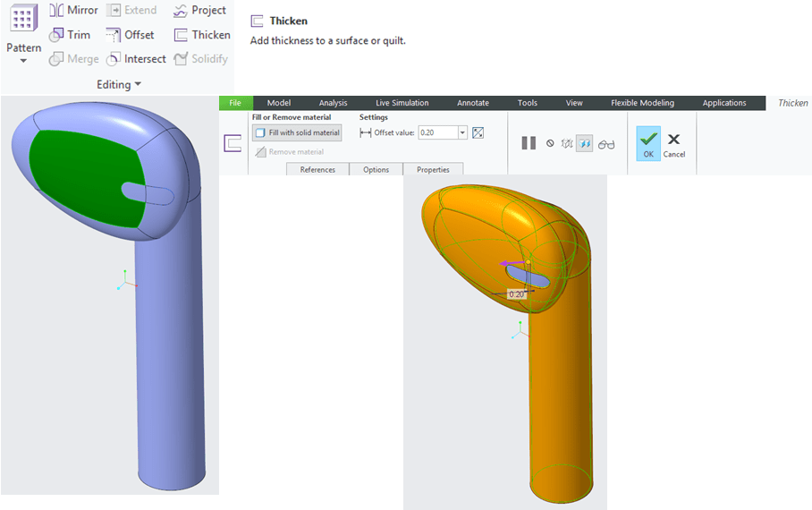Viewport: 812px width, 510px height.
Task: Pause the Thicken feature
Action: 529,143
